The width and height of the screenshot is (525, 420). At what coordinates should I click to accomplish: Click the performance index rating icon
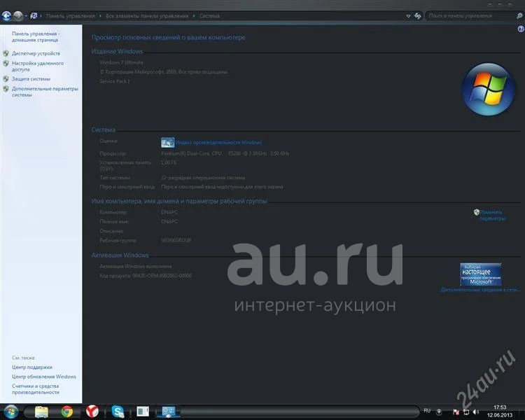tap(168, 142)
